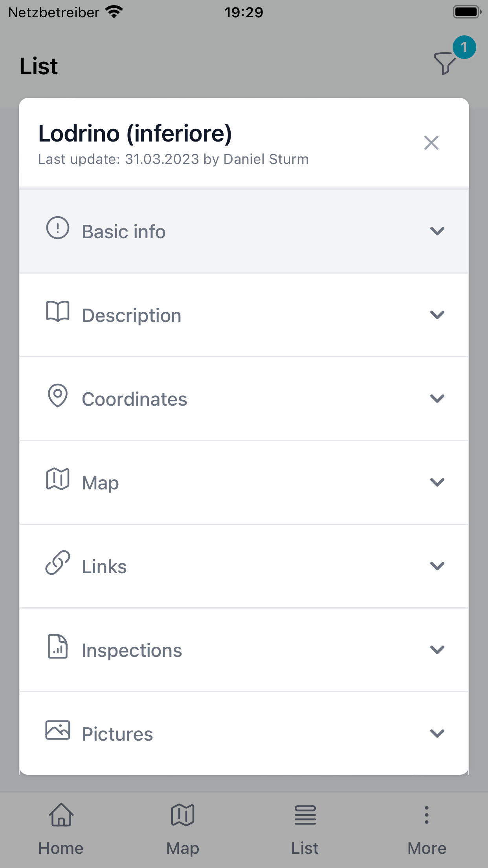This screenshot has height=868, width=488.
Task: Click the filter count badge showing 1
Action: point(464,47)
